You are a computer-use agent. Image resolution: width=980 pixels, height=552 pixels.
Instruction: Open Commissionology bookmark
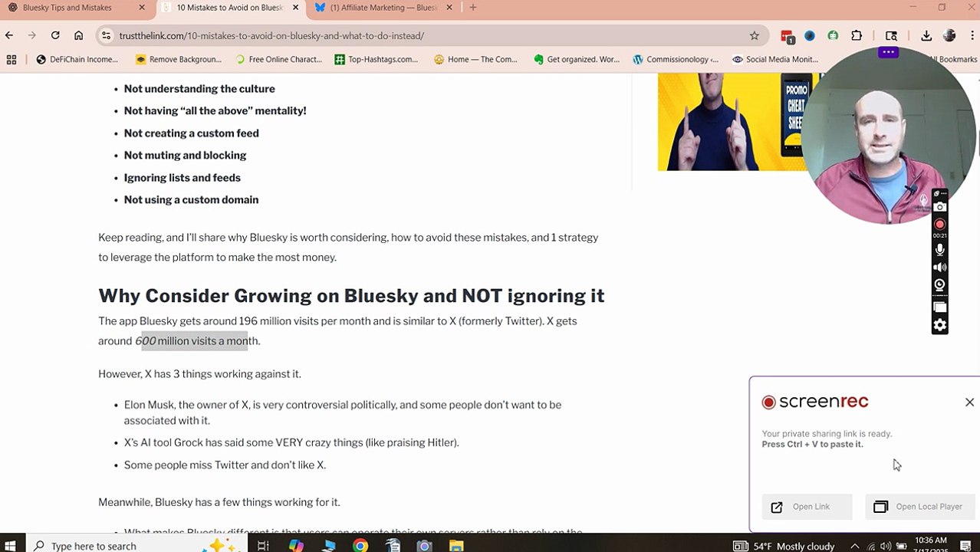(676, 59)
